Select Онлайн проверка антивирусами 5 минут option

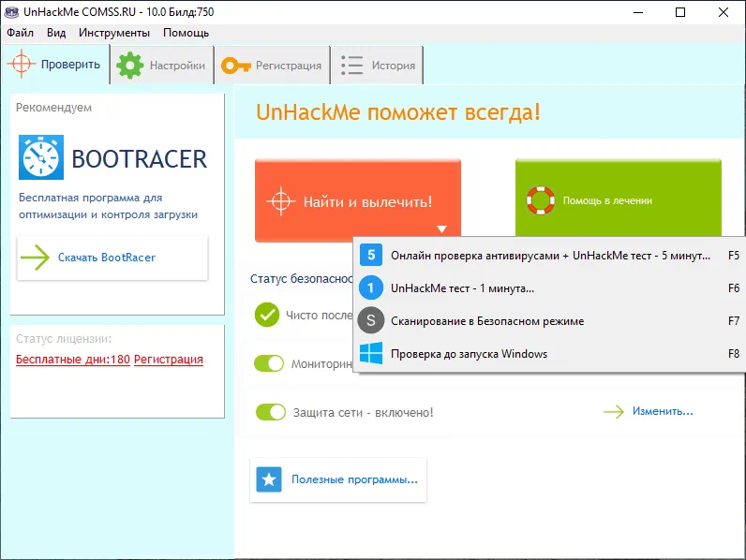coord(549,256)
